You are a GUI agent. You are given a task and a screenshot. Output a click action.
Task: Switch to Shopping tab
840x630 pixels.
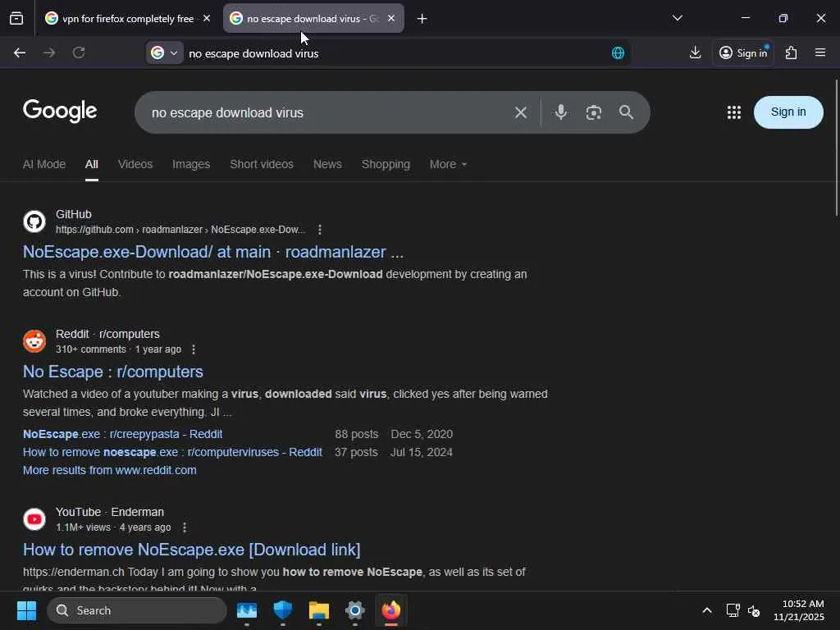(x=386, y=164)
